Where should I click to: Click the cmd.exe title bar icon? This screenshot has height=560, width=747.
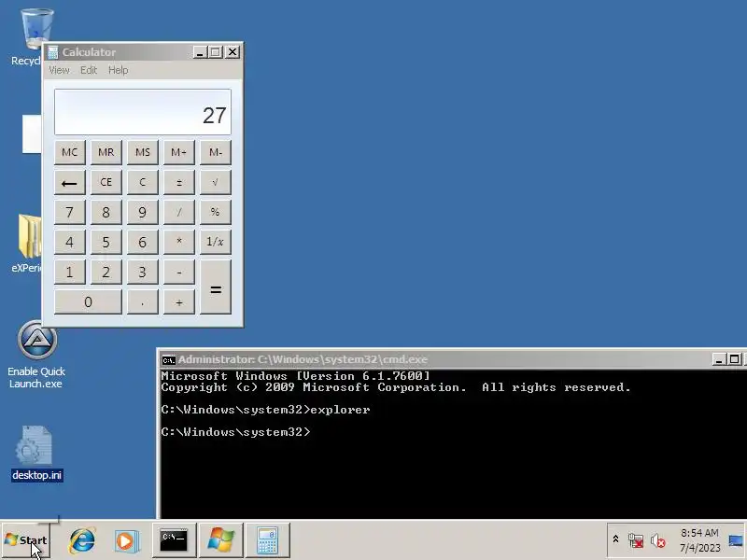point(168,360)
